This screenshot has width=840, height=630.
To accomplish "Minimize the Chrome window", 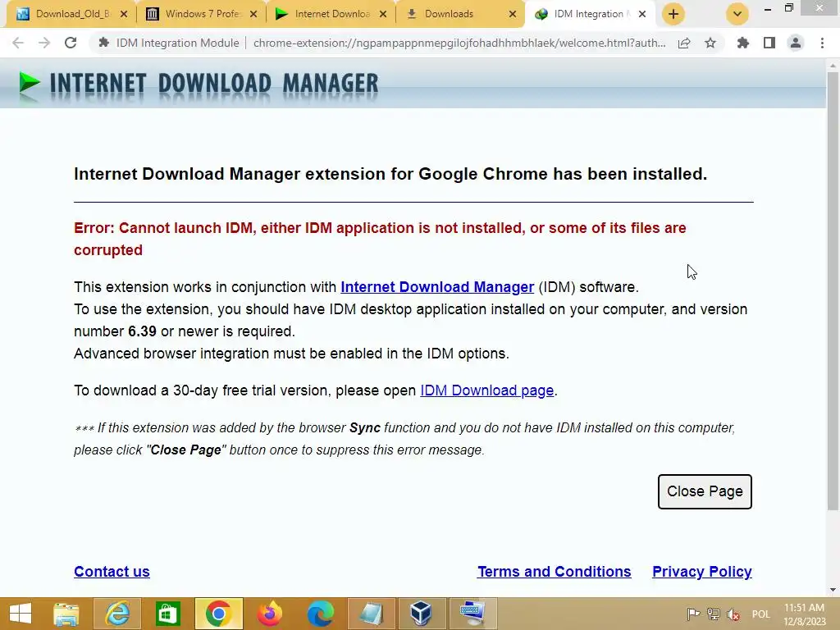I will [768, 9].
